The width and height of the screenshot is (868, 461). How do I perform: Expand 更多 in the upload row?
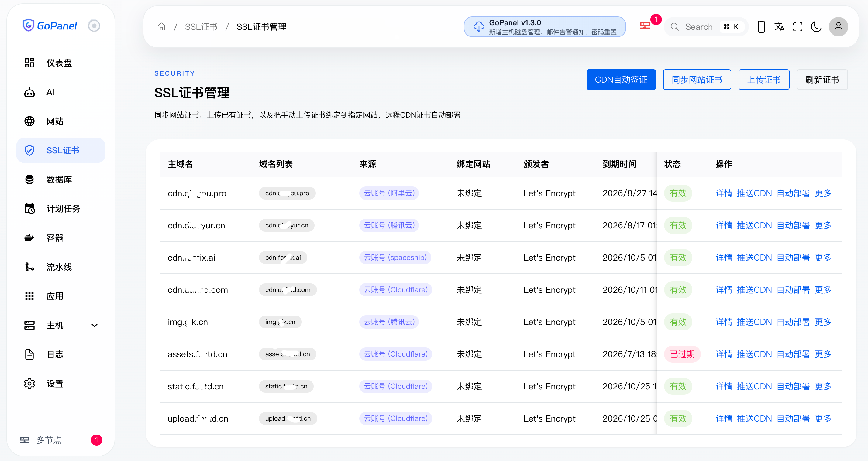(823, 418)
